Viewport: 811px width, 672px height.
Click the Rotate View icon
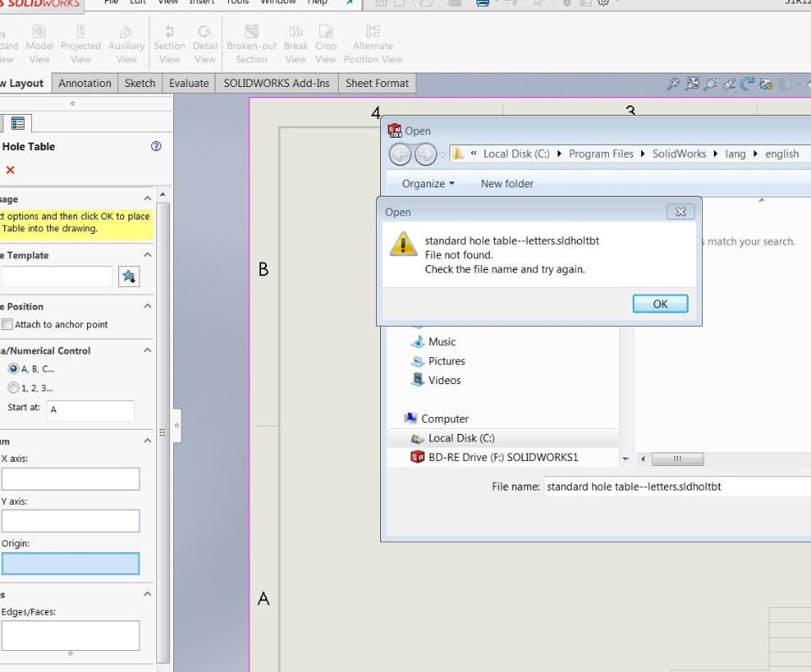[x=748, y=84]
